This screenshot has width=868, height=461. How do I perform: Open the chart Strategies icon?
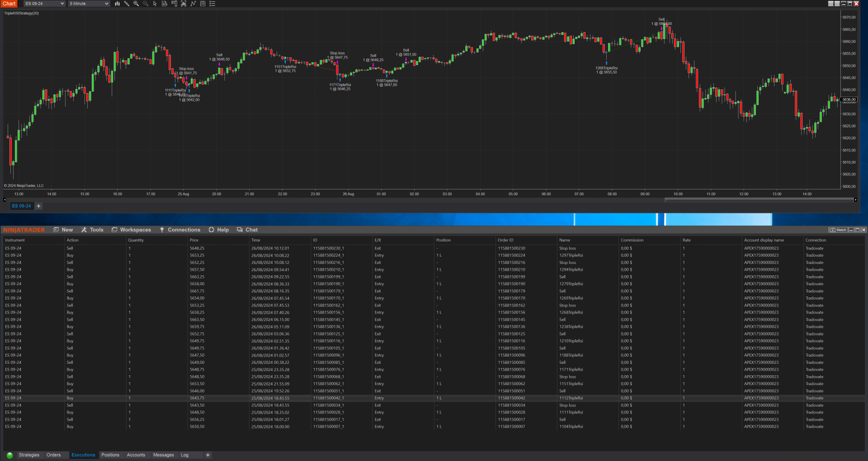pos(193,4)
